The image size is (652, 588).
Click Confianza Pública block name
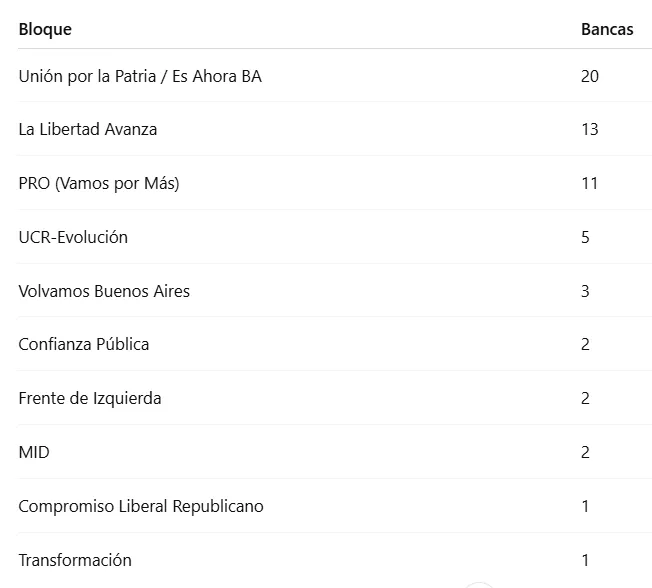pyautogui.click(x=84, y=344)
